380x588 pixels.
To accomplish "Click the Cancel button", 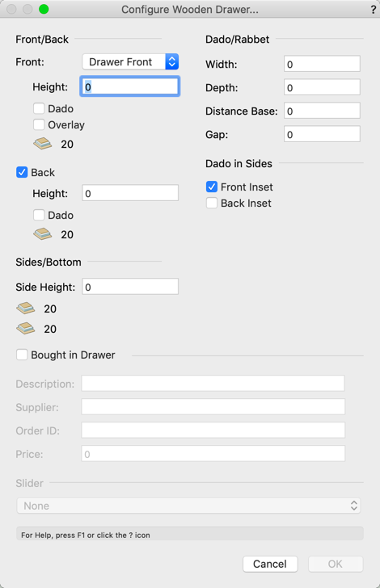I will click(x=270, y=564).
